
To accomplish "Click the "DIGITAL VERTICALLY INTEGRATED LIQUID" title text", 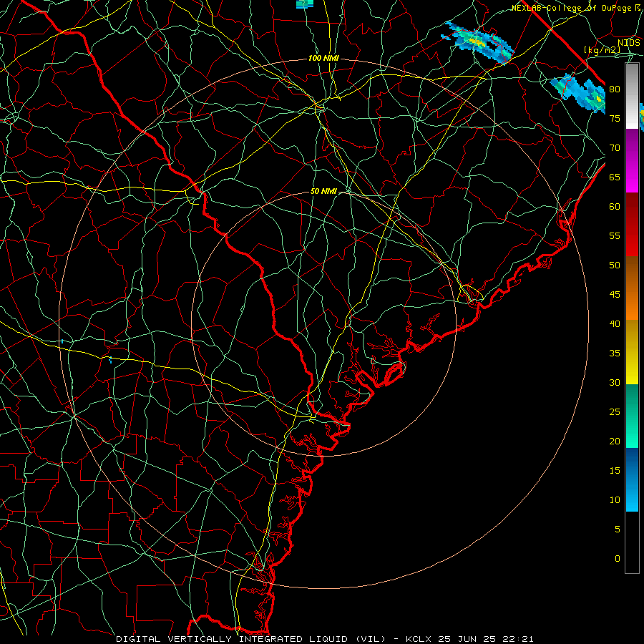I will coord(232,639).
